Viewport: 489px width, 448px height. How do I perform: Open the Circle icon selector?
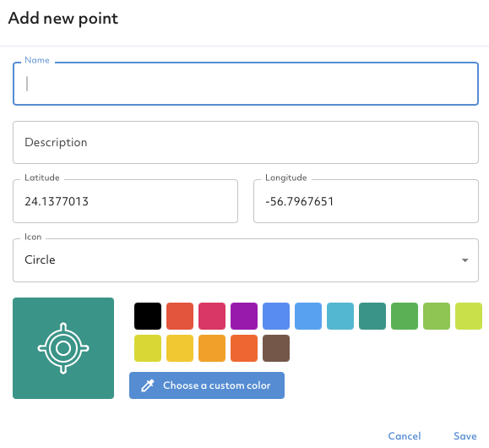tap(246, 260)
